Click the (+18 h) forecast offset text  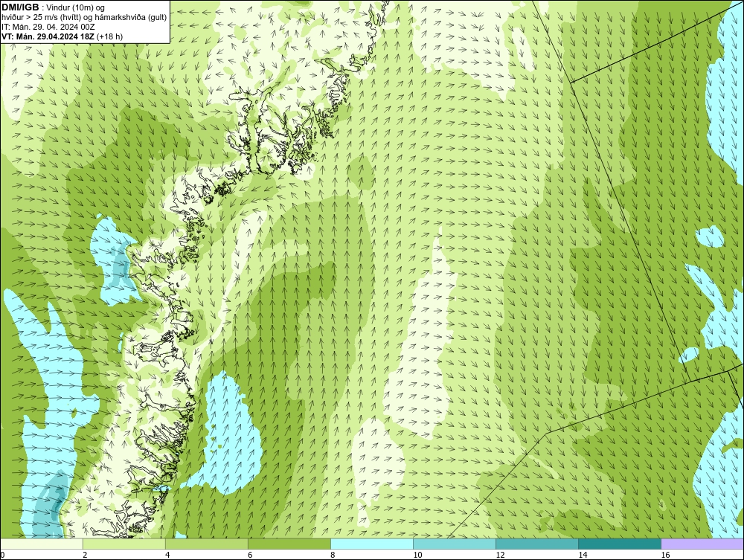(x=109, y=36)
